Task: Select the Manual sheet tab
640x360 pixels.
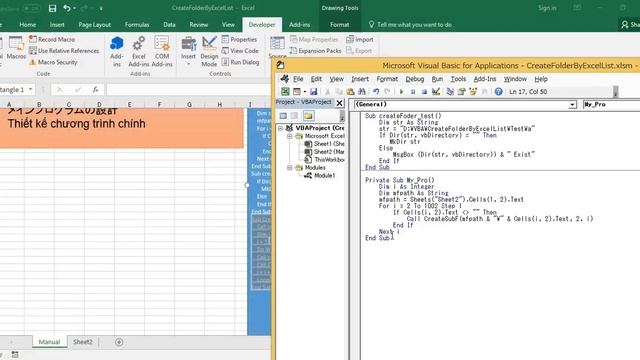Action: point(49,342)
